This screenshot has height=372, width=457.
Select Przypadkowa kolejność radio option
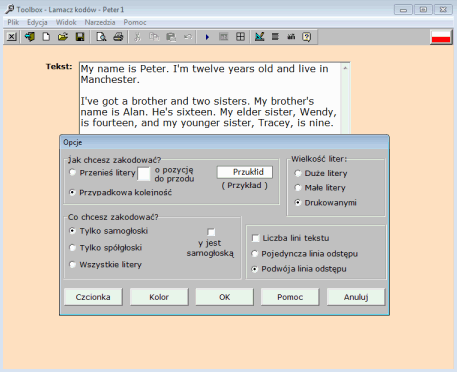(72, 192)
